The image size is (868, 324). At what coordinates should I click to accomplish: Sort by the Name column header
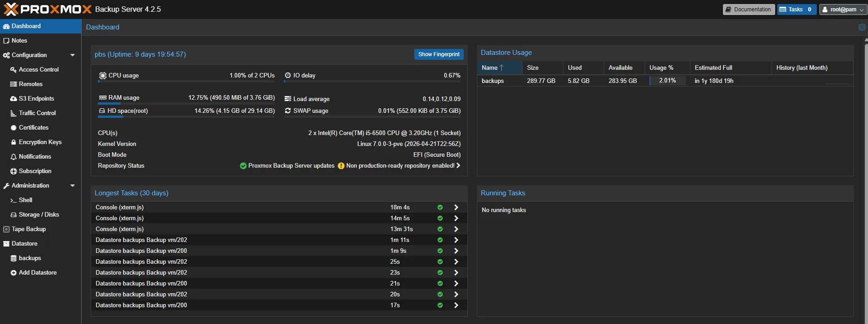click(x=499, y=68)
